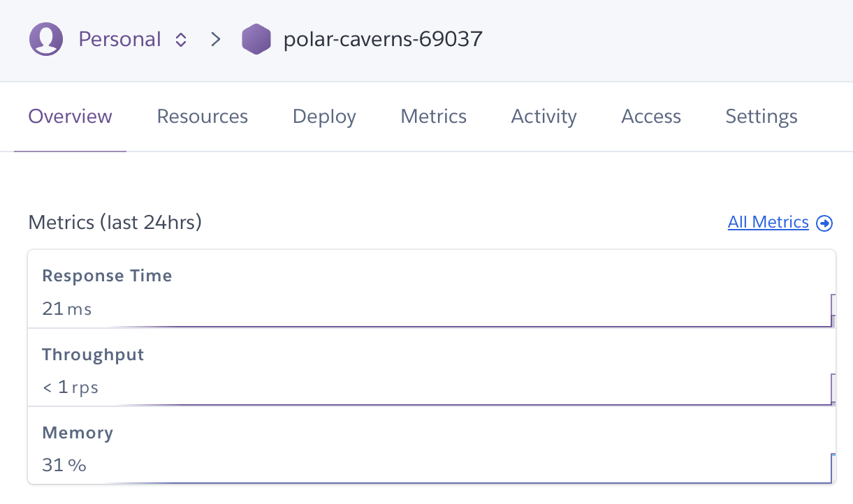View the Activity tab

(x=544, y=117)
